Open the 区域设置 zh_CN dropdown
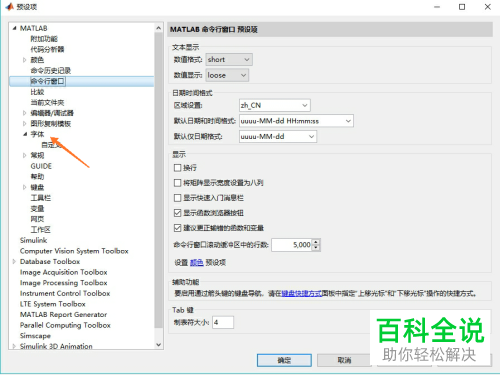The image size is (500, 375). 275,105
